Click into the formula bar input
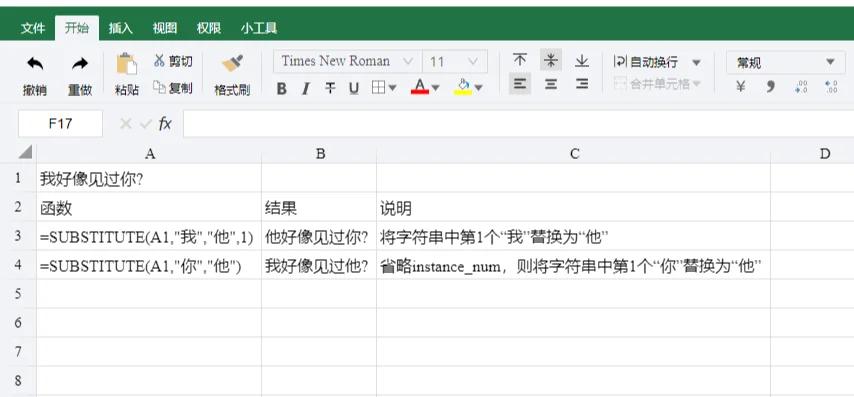The width and height of the screenshot is (854, 397). pos(518,124)
